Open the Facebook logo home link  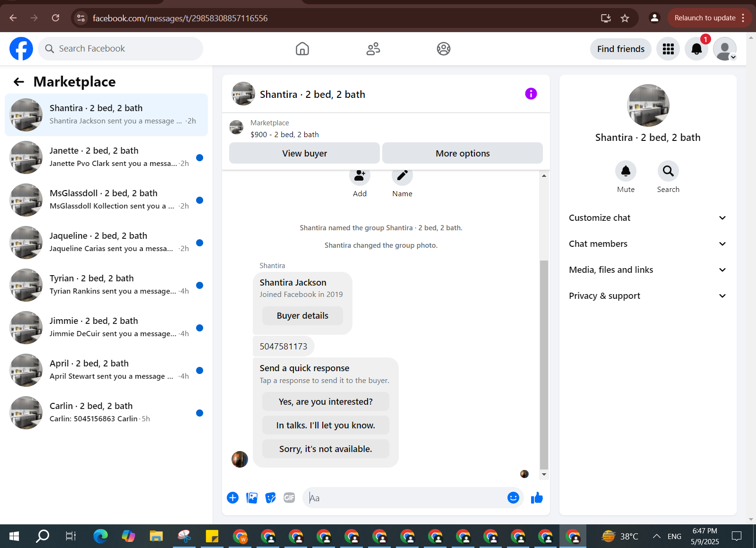[x=21, y=49]
